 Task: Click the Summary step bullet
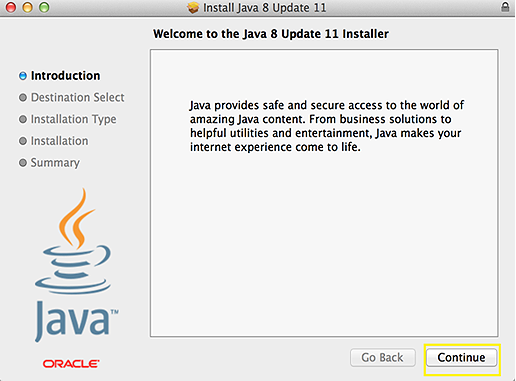click(23, 163)
